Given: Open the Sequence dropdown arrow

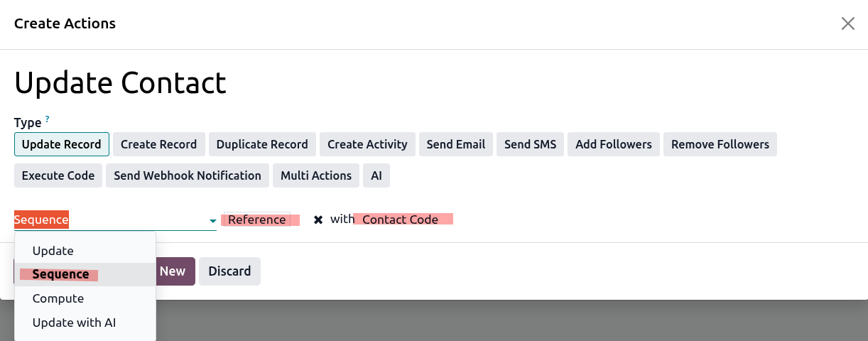Looking at the screenshot, I should click(x=212, y=222).
